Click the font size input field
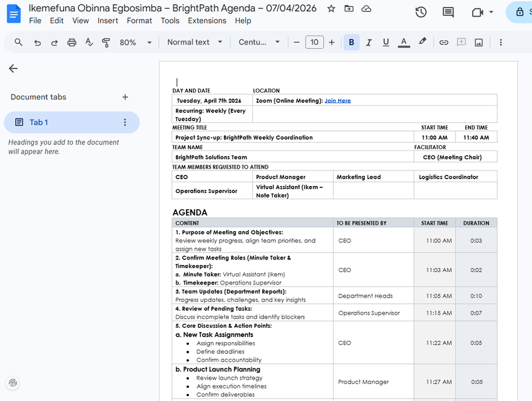 (x=315, y=42)
